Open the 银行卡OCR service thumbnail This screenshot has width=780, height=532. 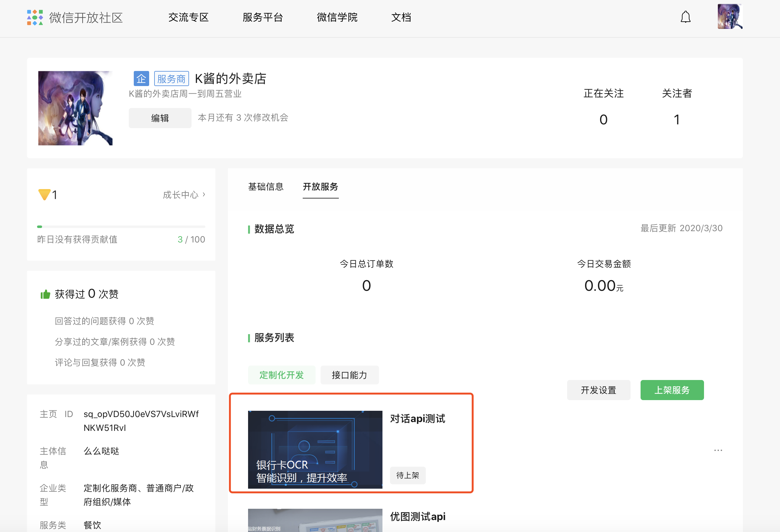click(315, 449)
